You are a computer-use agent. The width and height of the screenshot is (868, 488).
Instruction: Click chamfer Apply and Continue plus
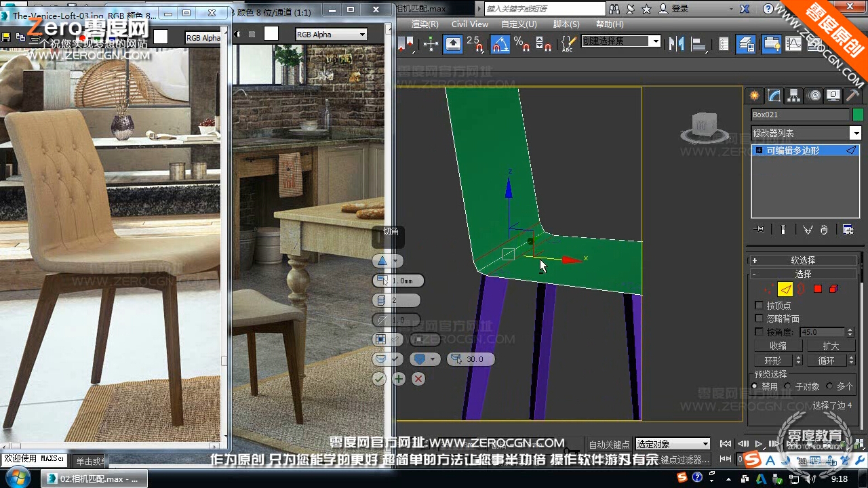[x=399, y=379]
